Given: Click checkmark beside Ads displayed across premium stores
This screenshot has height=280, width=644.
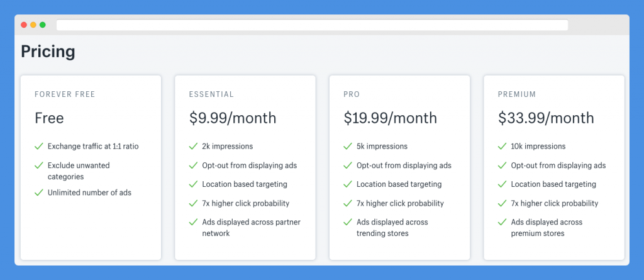Looking at the screenshot, I should (x=502, y=222).
